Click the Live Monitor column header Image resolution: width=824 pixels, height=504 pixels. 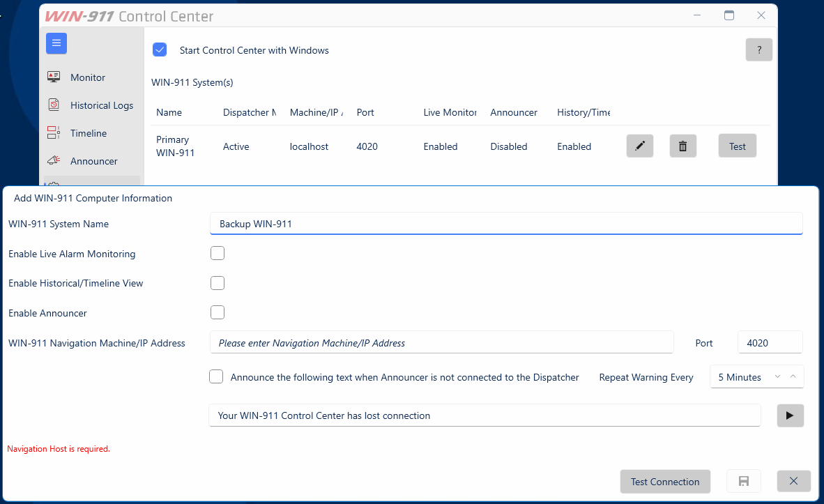click(x=450, y=112)
